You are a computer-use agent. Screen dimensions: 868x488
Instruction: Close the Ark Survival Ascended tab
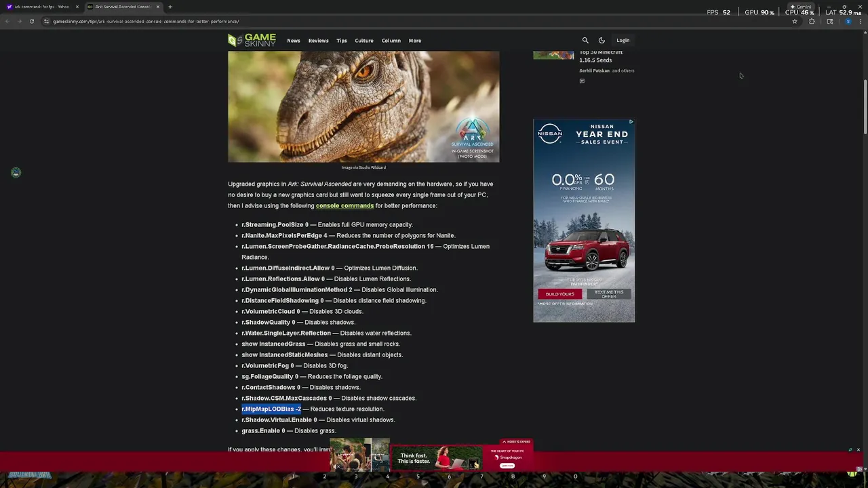click(x=158, y=7)
